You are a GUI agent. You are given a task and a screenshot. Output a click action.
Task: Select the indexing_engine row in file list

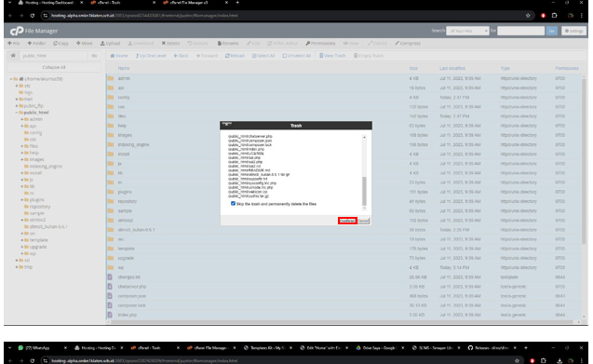click(x=344, y=144)
